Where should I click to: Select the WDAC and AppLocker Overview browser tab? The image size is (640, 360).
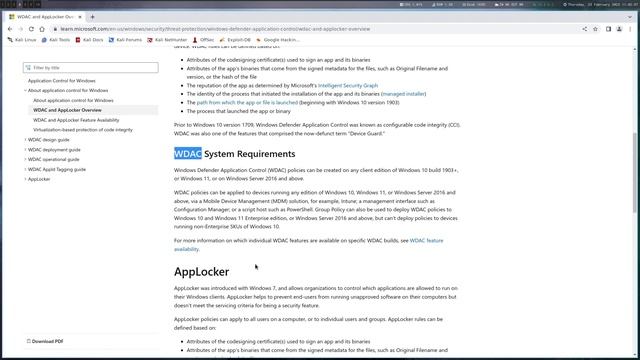coord(45,17)
